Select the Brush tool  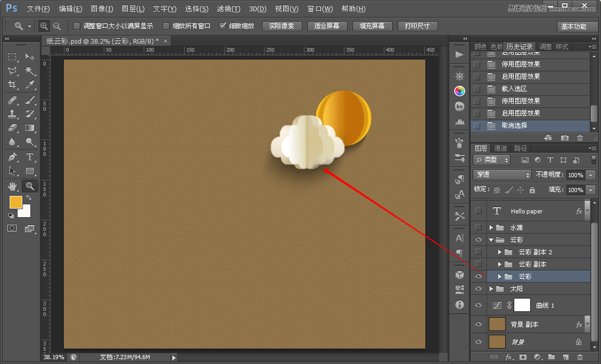coord(30,100)
